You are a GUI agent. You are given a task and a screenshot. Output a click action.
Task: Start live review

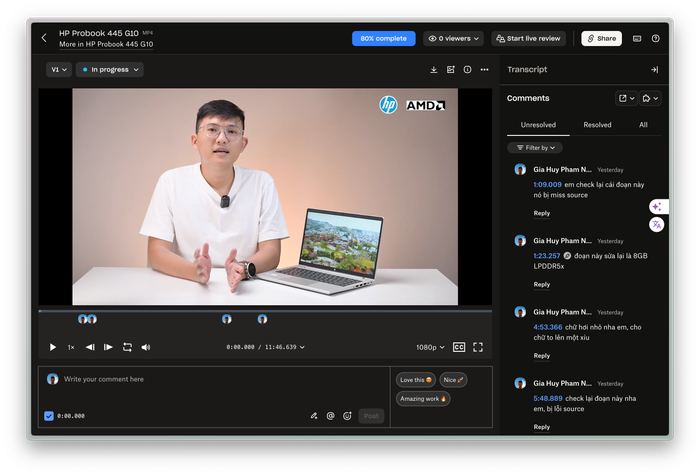(x=528, y=38)
